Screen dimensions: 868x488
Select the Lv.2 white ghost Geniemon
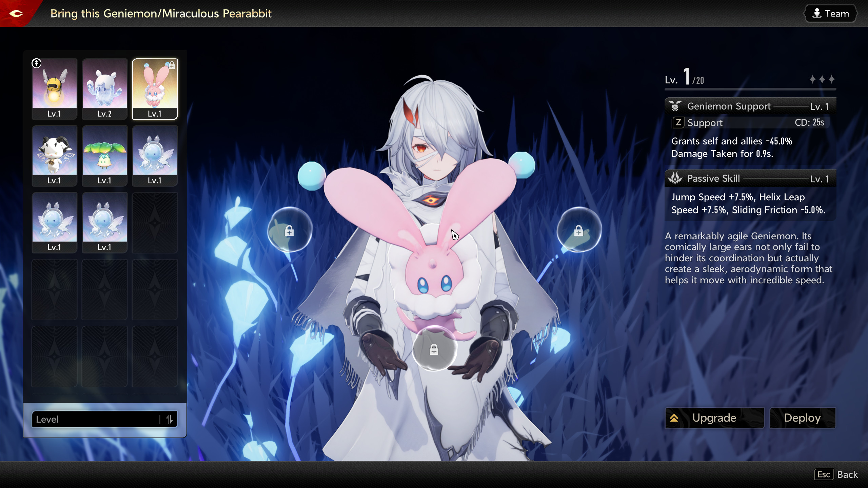coord(104,88)
